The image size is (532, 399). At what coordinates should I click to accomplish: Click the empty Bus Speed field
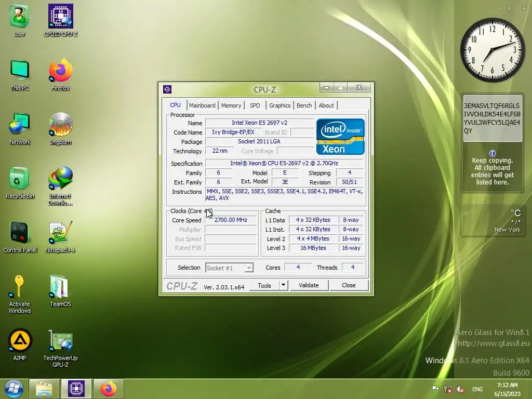[x=231, y=239]
